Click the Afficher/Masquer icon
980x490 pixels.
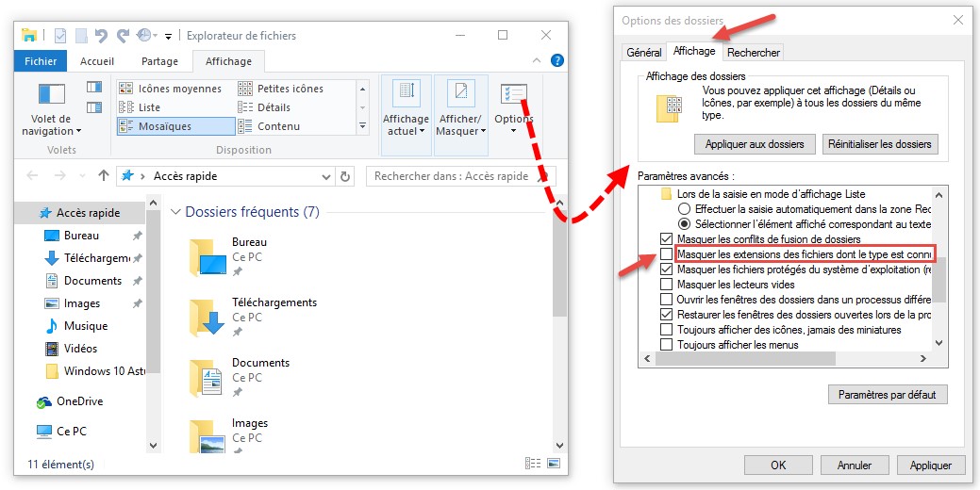click(460, 93)
